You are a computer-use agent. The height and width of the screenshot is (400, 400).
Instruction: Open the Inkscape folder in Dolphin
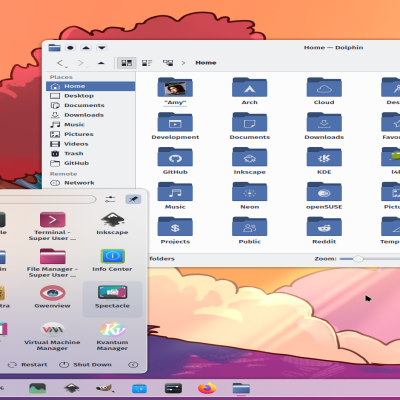(x=249, y=158)
